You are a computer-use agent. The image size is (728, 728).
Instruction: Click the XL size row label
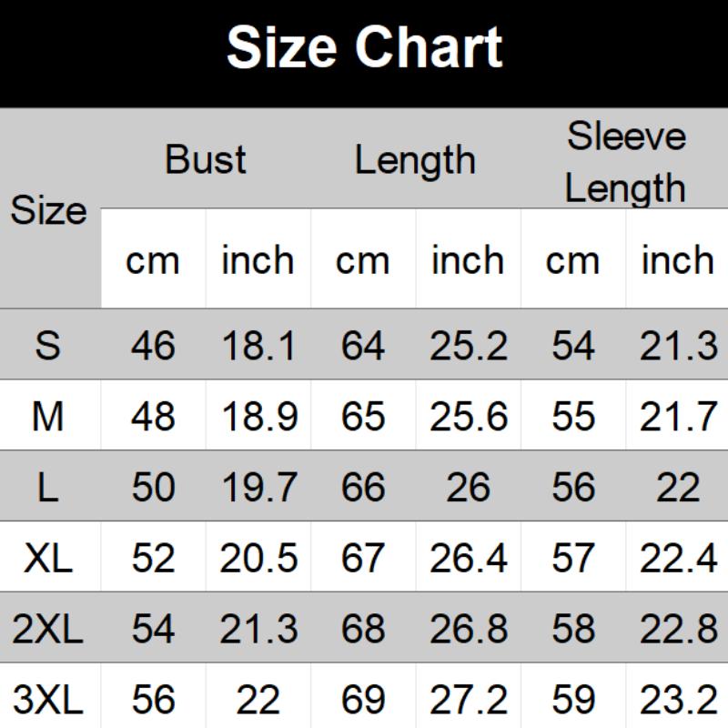click(x=48, y=558)
